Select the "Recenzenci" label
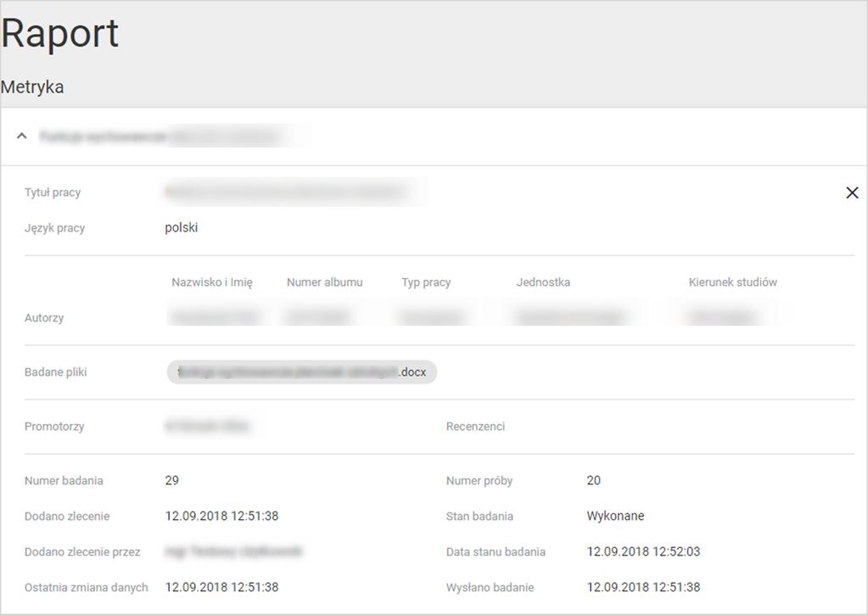 475,426
